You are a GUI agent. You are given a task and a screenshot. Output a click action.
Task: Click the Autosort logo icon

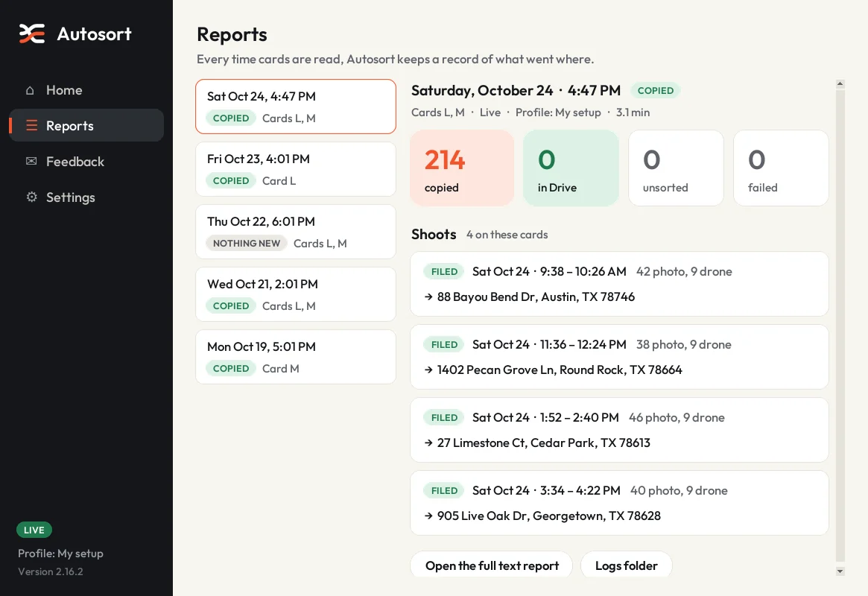coord(31,34)
